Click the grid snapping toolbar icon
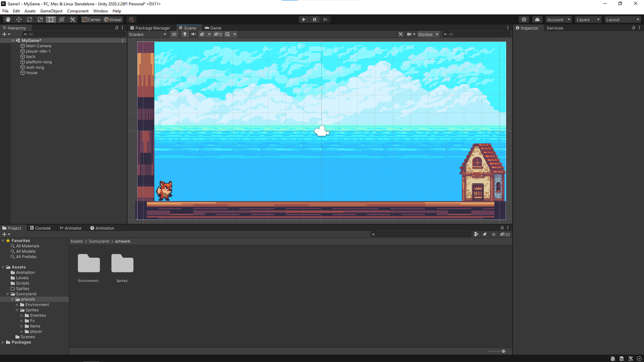 (x=131, y=19)
